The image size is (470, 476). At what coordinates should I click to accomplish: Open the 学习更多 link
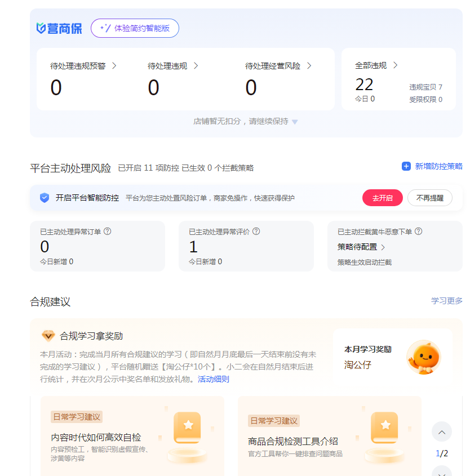point(446,301)
